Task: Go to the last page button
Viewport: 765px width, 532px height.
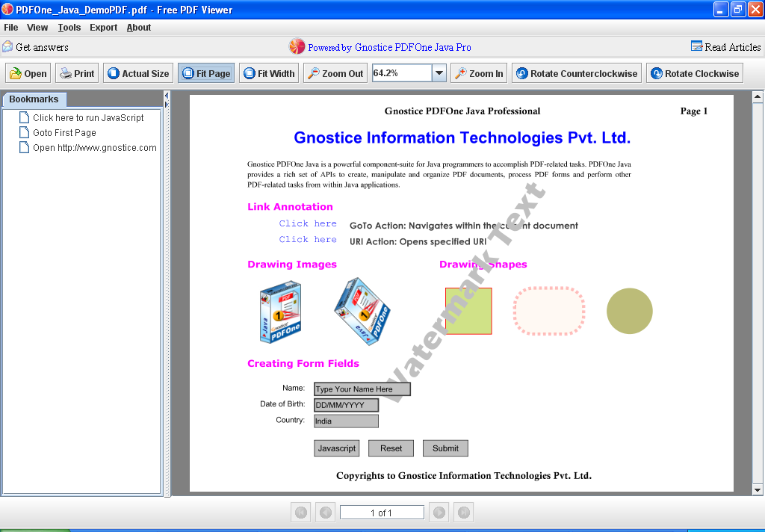Action: pos(463,513)
